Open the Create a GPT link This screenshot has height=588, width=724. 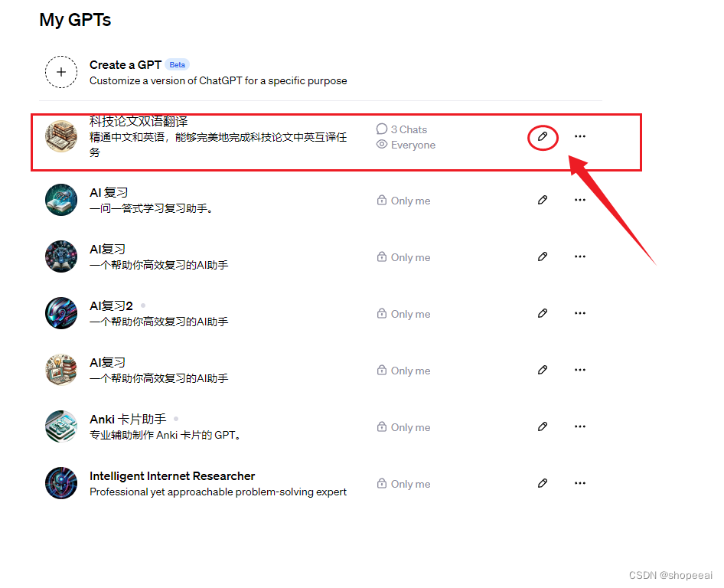(x=125, y=64)
